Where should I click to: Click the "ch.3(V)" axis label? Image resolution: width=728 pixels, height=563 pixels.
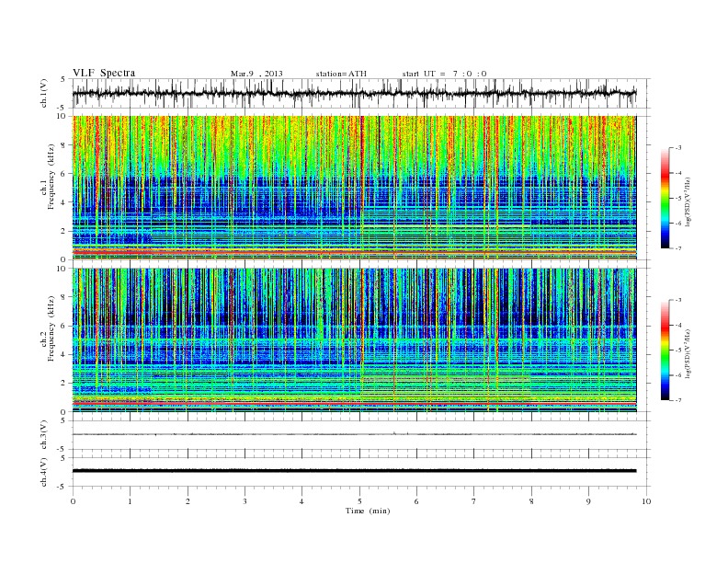[44, 435]
